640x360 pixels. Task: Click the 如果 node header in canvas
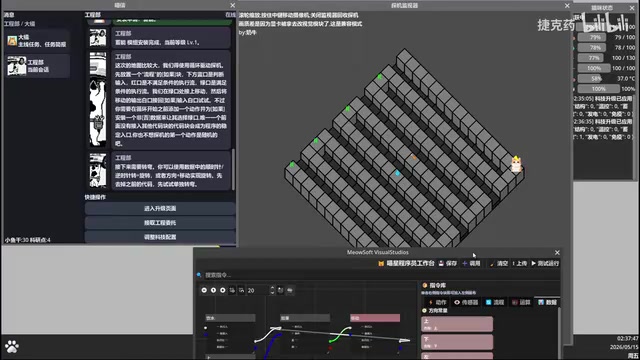point(305,318)
